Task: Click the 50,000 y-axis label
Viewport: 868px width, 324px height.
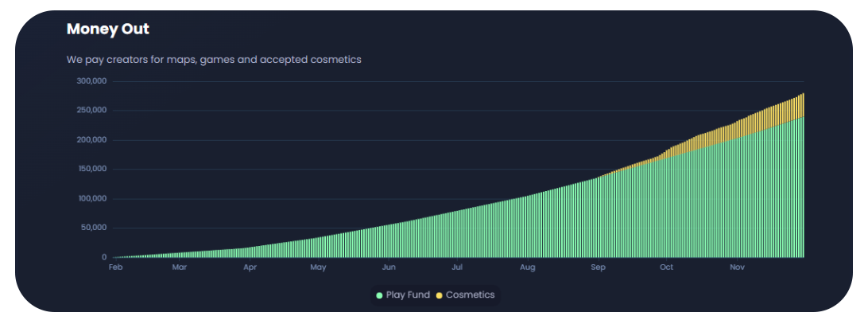Action: [94, 228]
